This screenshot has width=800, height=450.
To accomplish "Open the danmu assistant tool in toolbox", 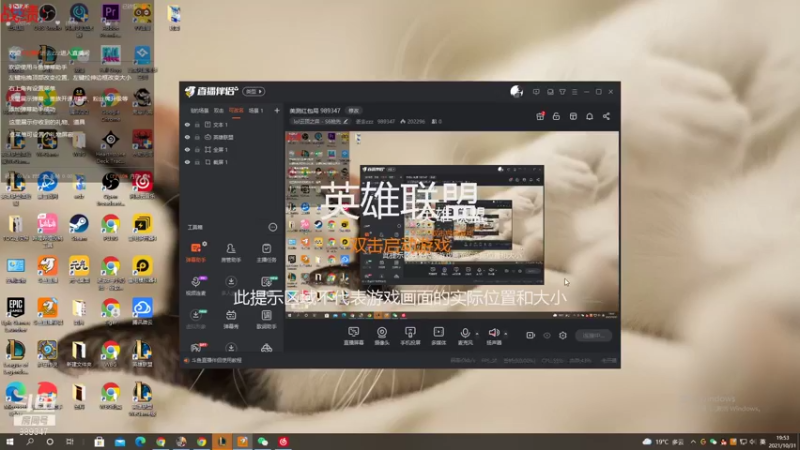I will tap(196, 252).
